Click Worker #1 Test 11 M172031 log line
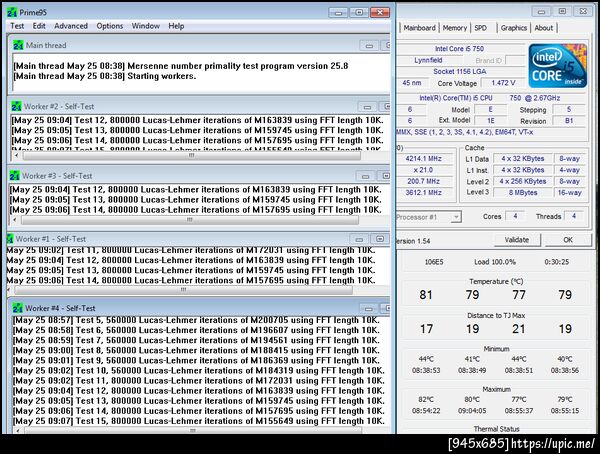Image resolution: width=600 pixels, height=454 pixels. pos(191,250)
